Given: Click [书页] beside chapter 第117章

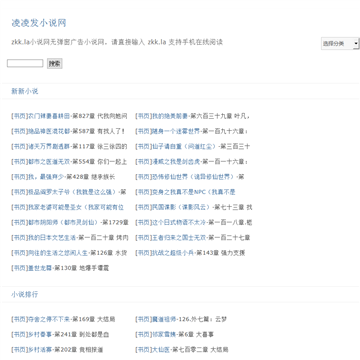Looking at the screenshot, I should [19, 146].
